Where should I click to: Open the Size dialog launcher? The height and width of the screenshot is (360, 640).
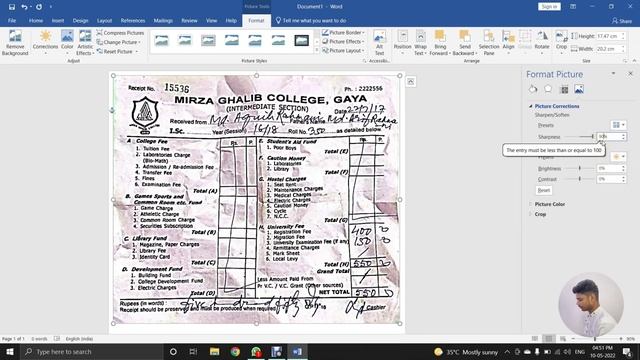tap(625, 61)
